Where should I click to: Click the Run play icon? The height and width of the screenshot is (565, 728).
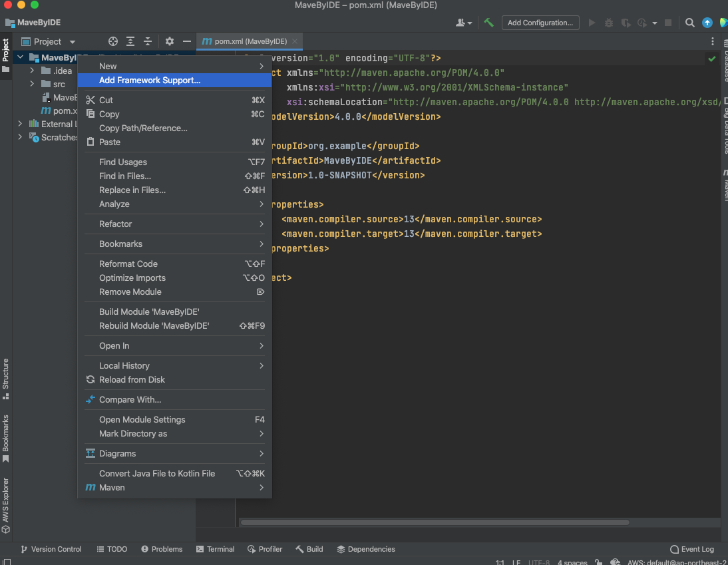(592, 22)
